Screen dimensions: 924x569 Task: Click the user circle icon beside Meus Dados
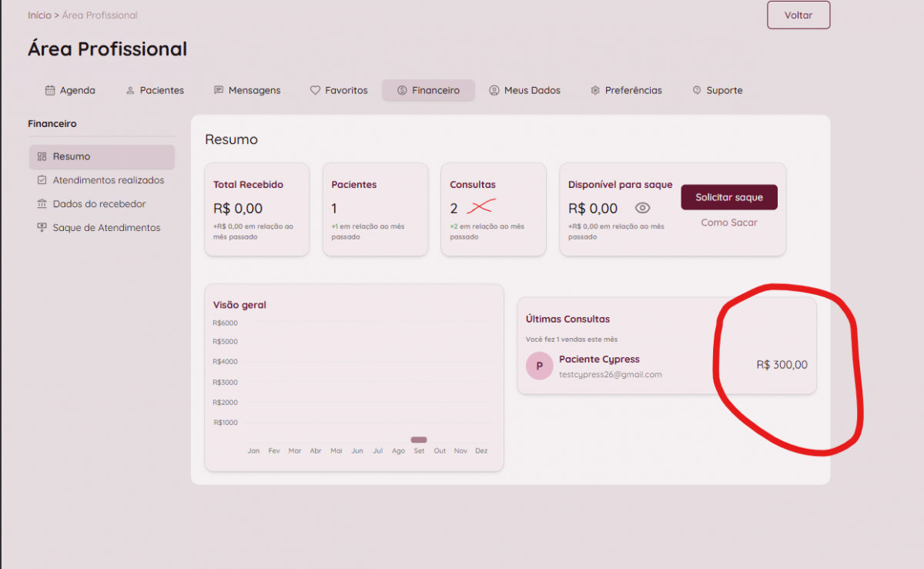(x=494, y=91)
